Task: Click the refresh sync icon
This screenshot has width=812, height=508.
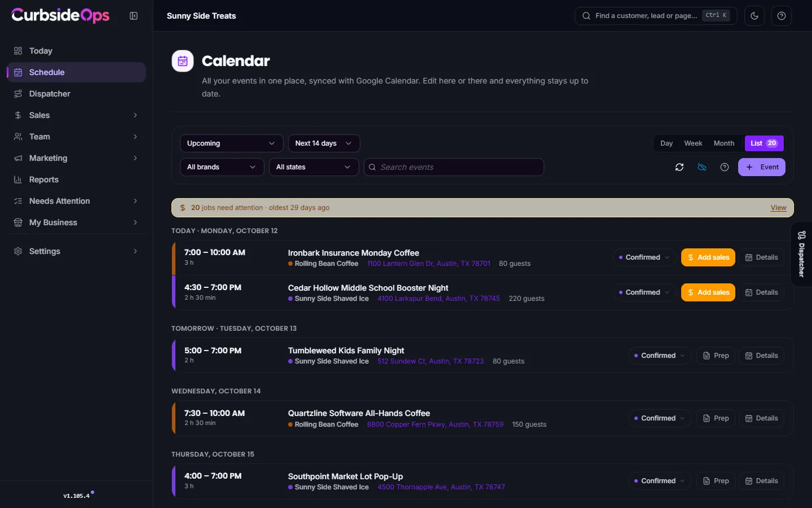Action: [x=679, y=167]
